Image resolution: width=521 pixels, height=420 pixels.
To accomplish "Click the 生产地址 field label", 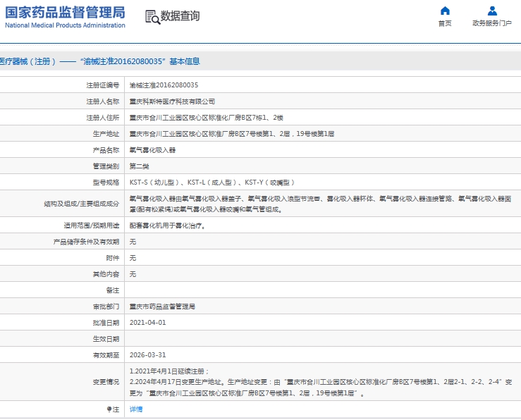I will click(x=106, y=134).
